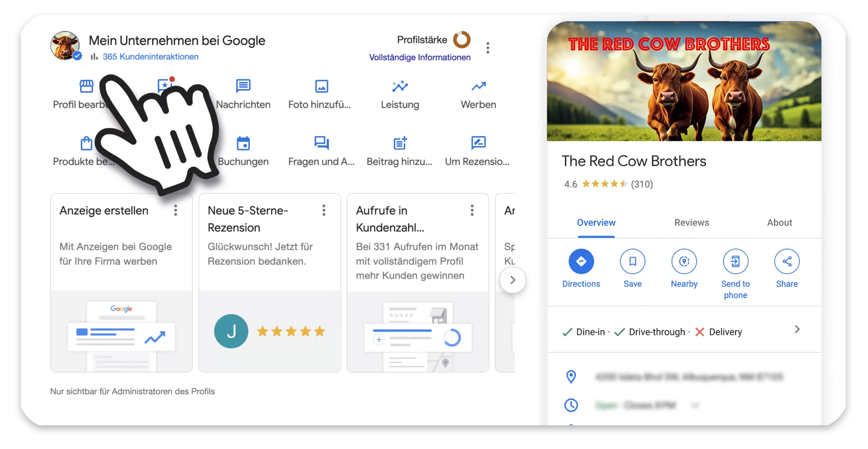Viewport: 868px width, 449px height.
Task: Click Foto hinzufügen image icon
Action: point(322,86)
